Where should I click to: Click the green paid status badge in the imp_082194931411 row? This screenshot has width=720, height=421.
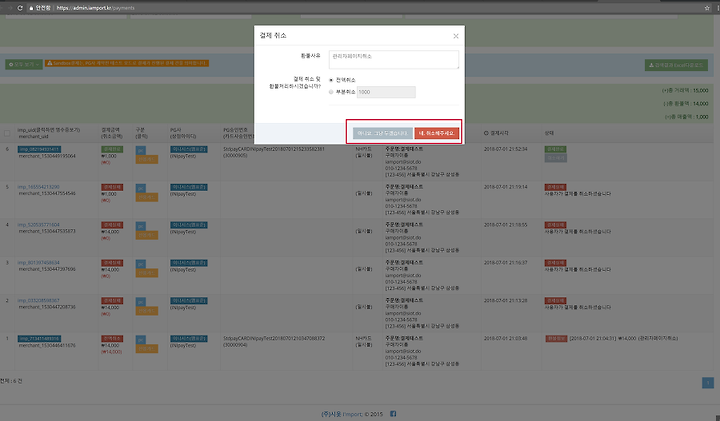click(x=556, y=149)
